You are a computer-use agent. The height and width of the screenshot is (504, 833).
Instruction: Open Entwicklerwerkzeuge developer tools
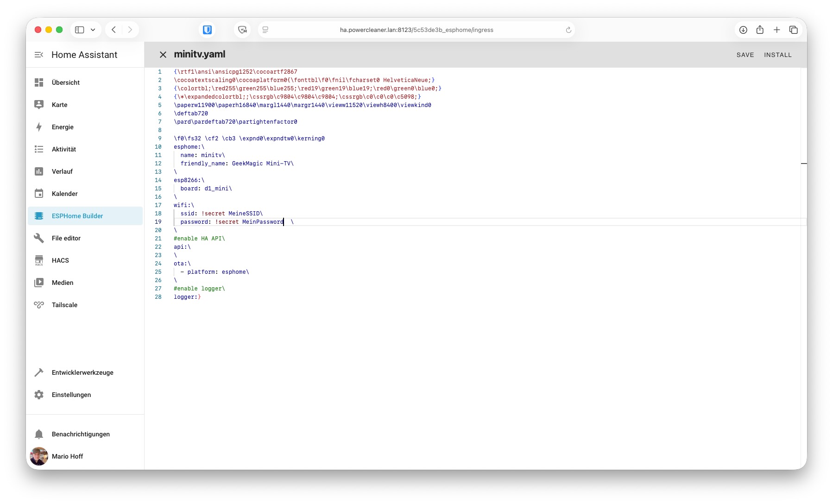point(39,372)
